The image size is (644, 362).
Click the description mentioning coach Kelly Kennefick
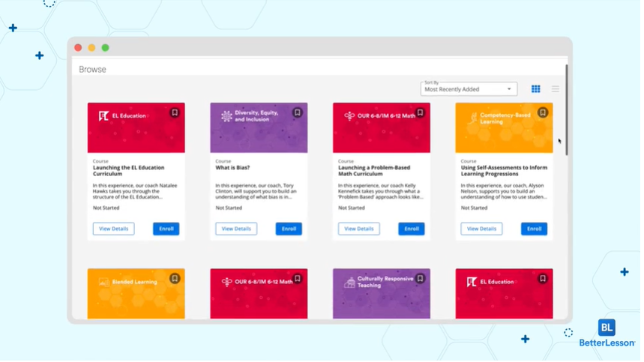[x=383, y=192]
